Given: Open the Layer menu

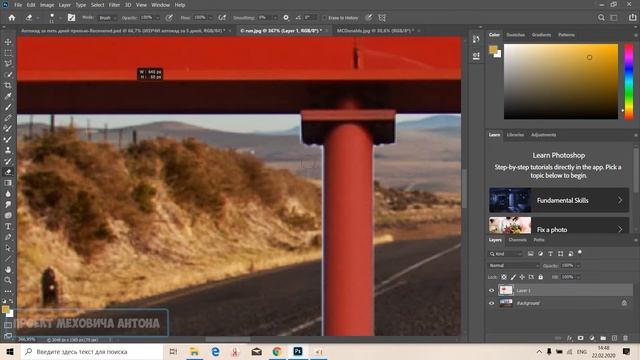Looking at the screenshot, I should (x=64, y=5).
